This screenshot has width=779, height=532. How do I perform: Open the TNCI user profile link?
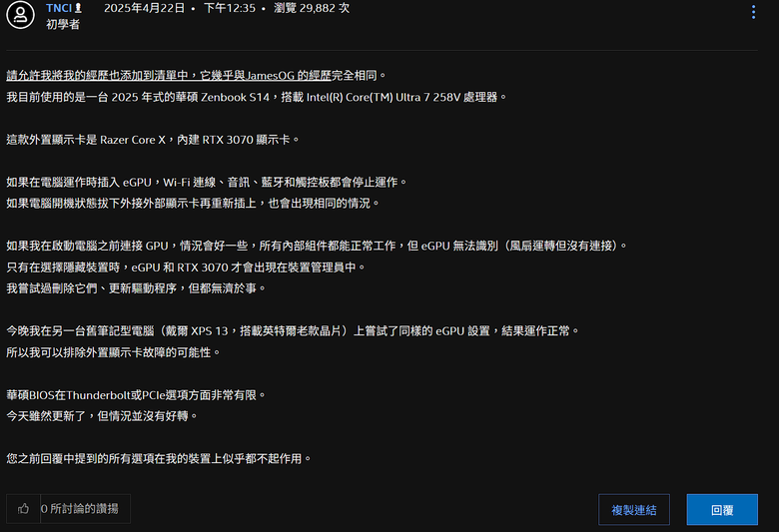[x=59, y=8]
